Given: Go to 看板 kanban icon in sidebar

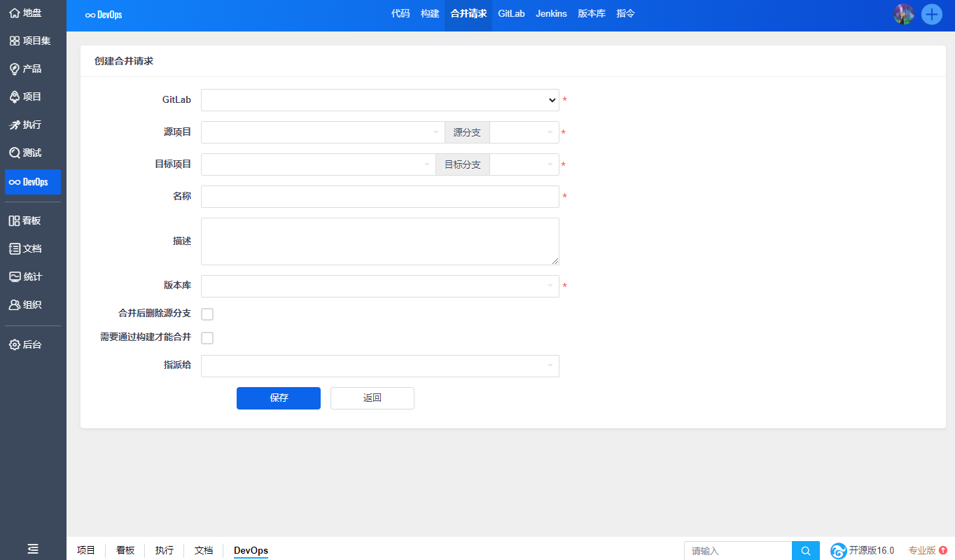Looking at the screenshot, I should pos(14,220).
